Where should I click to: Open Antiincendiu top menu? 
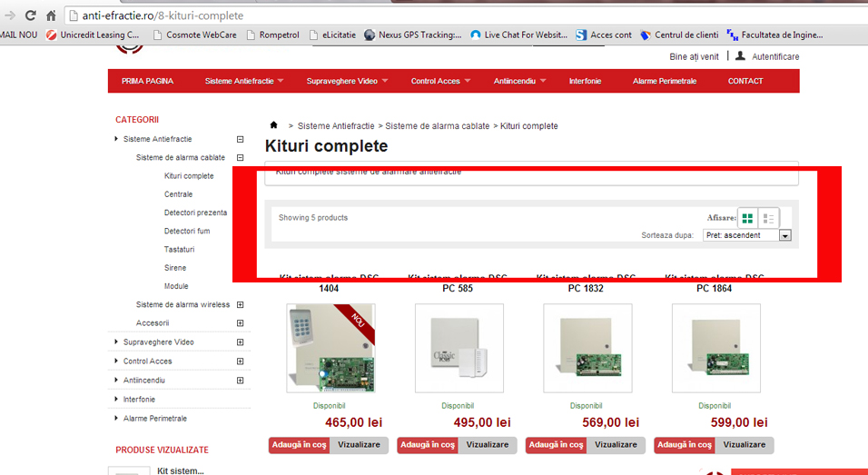tap(520, 81)
